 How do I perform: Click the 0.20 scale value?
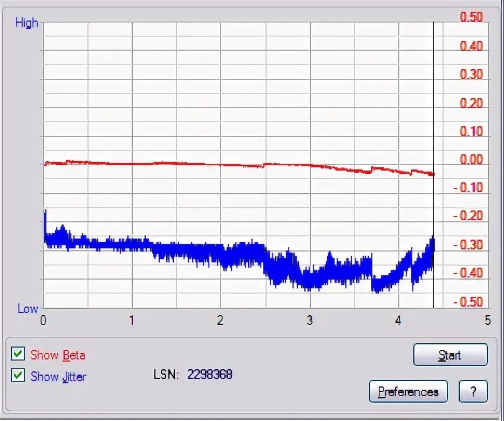click(471, 103)
